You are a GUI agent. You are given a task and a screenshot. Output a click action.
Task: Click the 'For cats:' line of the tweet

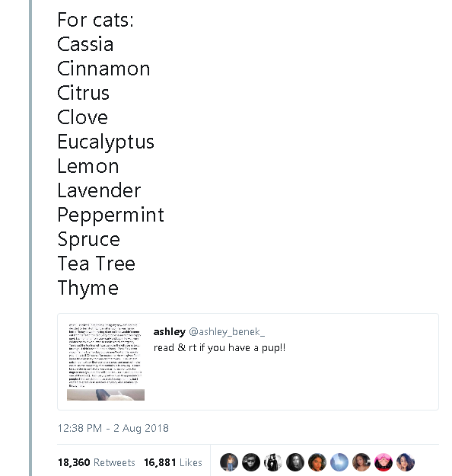coord(96,20)
